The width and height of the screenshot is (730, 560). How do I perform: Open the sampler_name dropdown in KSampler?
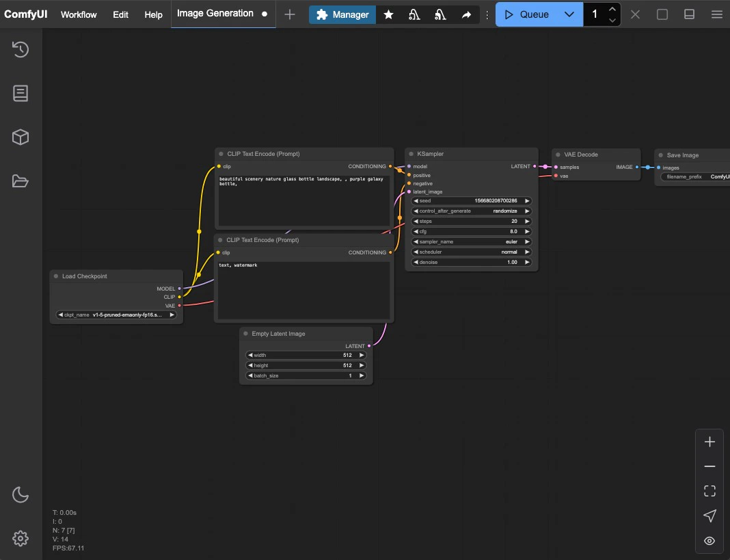(471, 241)
